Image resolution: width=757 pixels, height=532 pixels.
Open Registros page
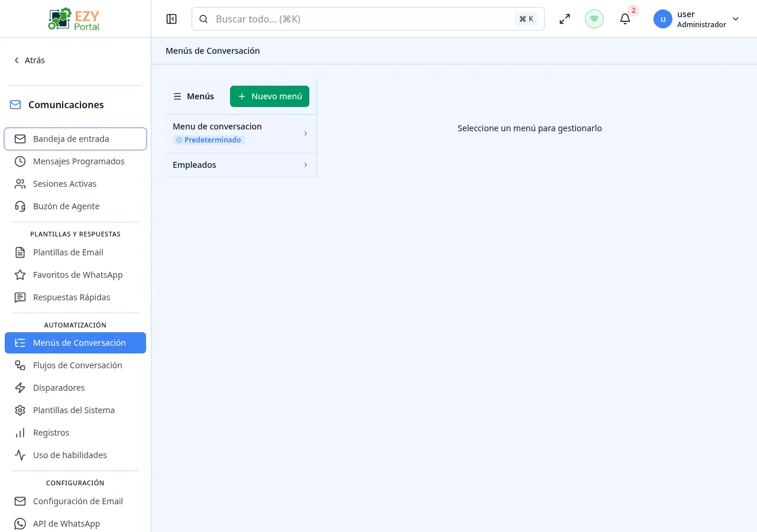point(75,433)
